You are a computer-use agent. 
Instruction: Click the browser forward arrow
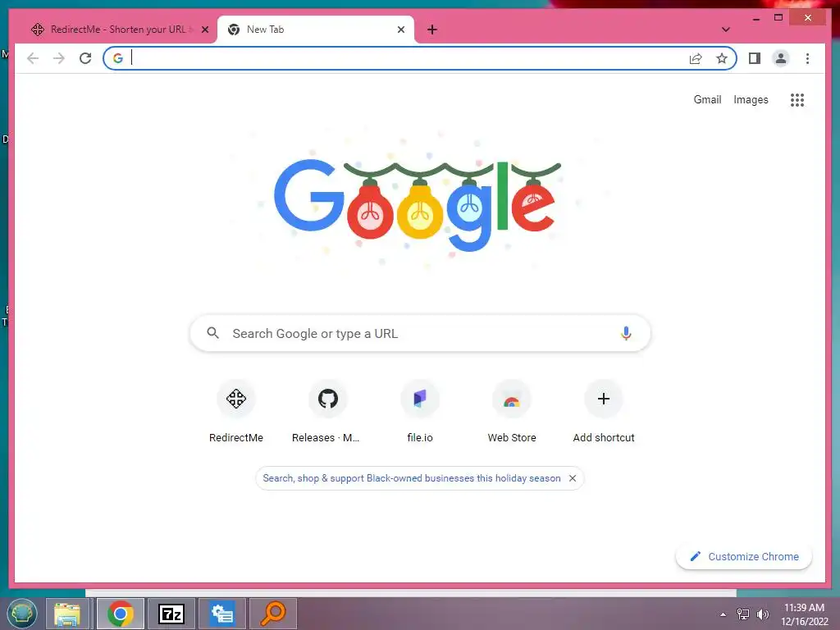pos(59,58)
